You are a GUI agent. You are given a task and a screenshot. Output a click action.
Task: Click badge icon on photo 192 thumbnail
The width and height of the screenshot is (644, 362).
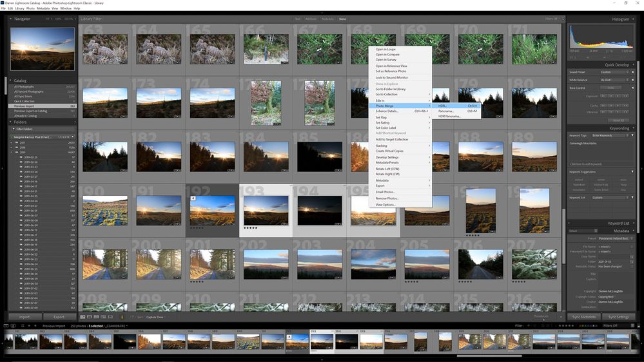pos(193,198)
